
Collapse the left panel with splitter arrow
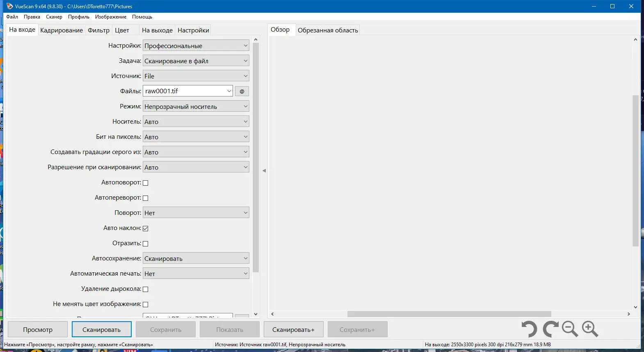264,170
